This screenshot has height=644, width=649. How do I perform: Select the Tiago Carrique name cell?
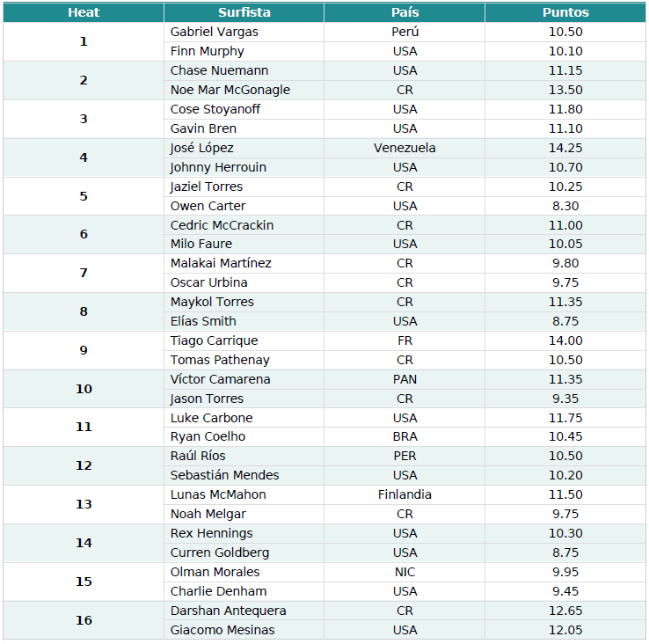[244, 340]
